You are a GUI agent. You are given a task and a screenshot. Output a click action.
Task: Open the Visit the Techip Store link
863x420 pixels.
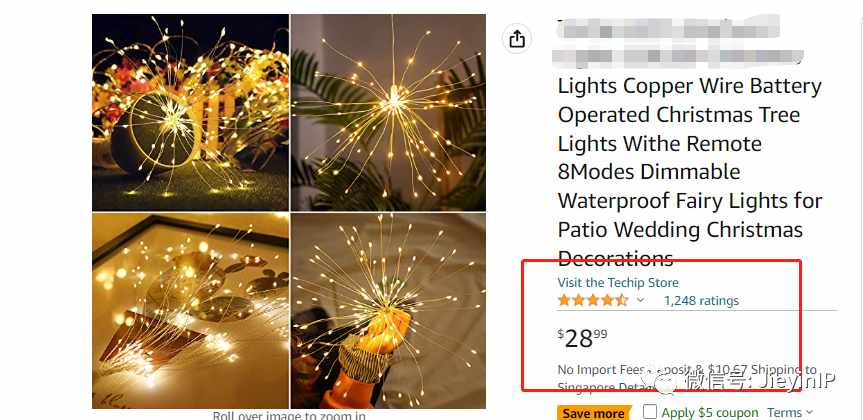pos(618,283)
